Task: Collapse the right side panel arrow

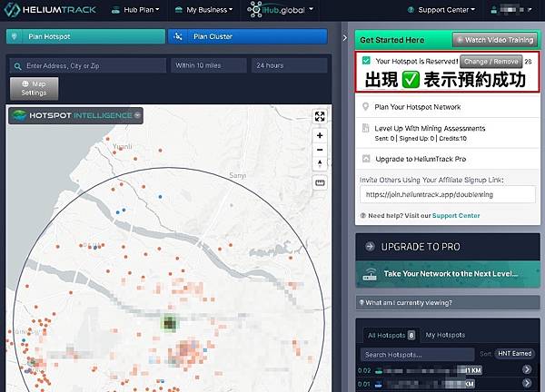Action: pos(345,39)
